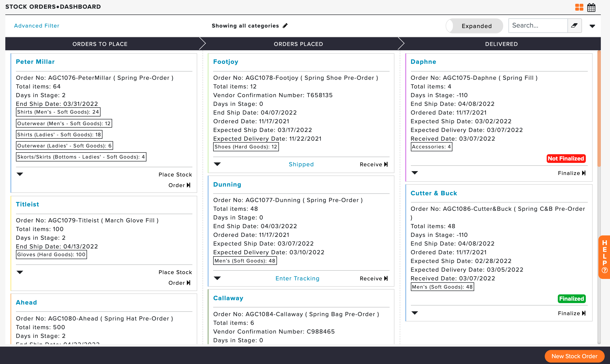This screenshot has width=610, height=364.
Task: Select Outerwear (Ladies' - Soft Goods): 6 tag
Action: pos(65,146)
